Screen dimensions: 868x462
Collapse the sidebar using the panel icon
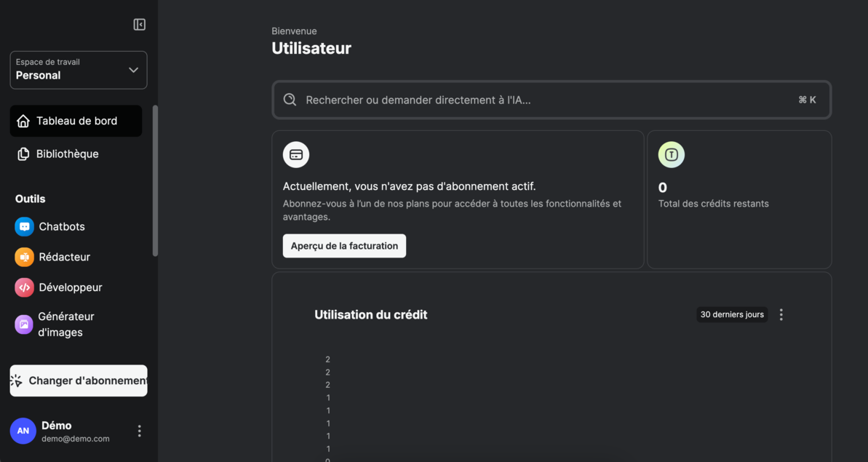tap(140, 25)
